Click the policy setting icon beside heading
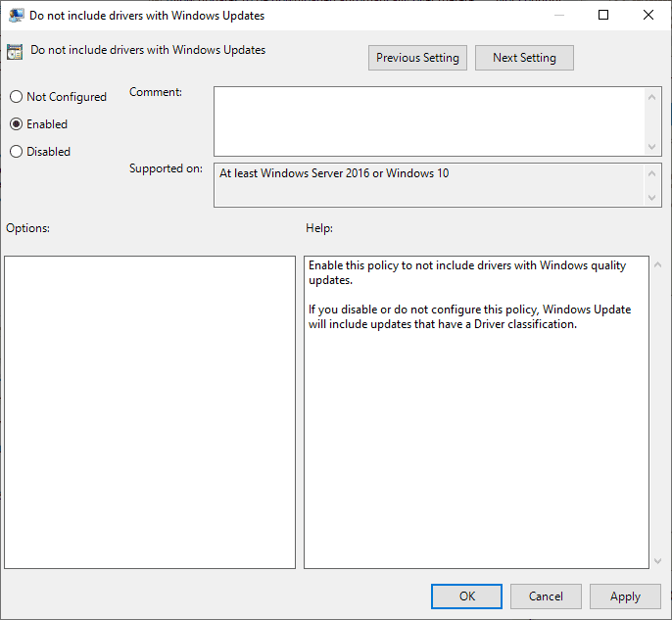672x620 pixels. point(16,53)
